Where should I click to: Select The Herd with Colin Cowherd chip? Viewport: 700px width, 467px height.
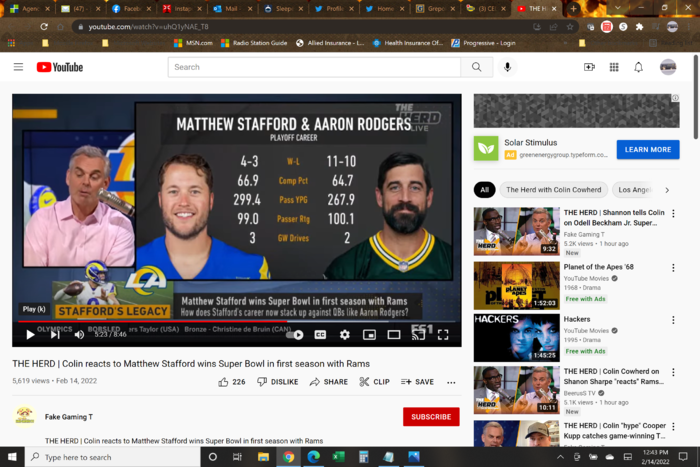tap(554, 190)
